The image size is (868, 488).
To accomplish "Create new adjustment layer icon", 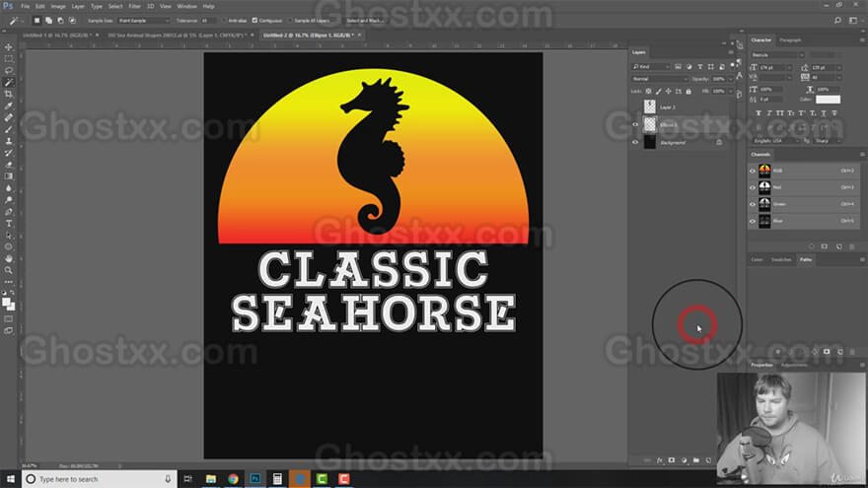I will click(x=684, y=460).
